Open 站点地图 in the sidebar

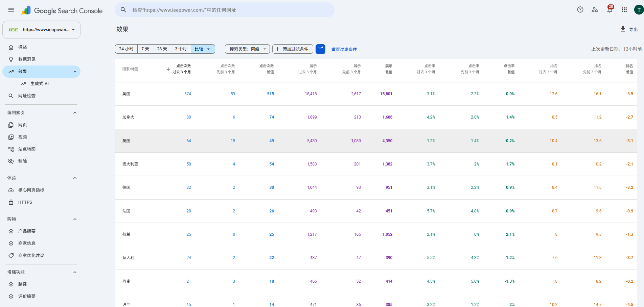42,149
